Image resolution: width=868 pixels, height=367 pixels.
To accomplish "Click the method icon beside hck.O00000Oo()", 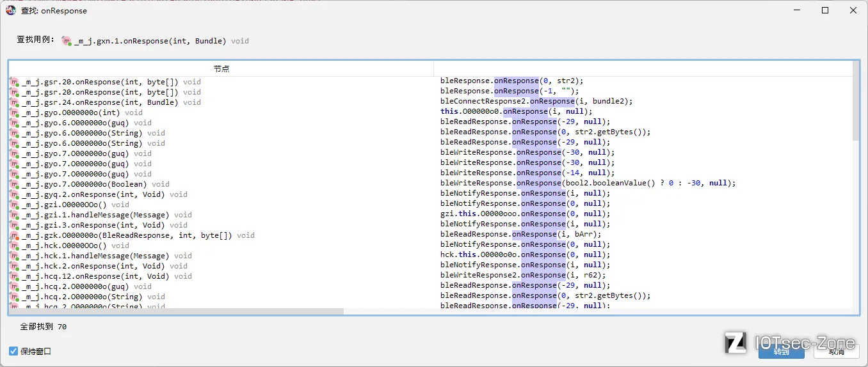I will [15, 246].
